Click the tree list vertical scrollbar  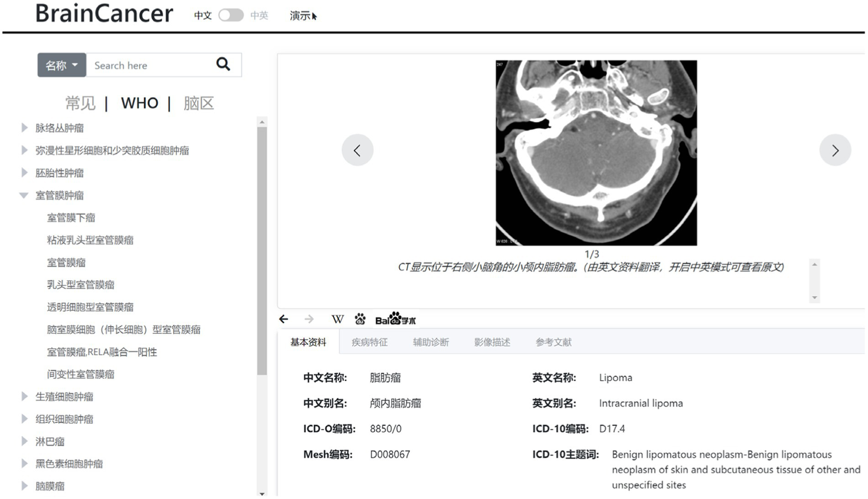click(x=262, y=249)
